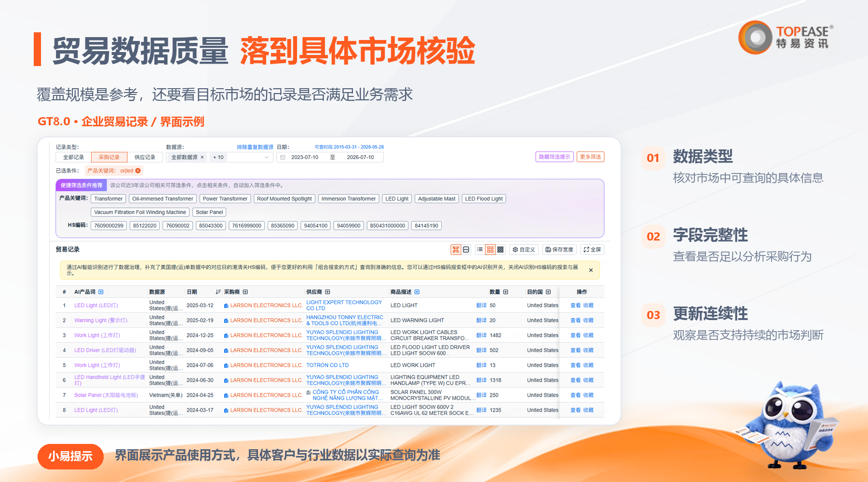Viewport: 868px width, 482px height.
Task: Open the data source dropdown arrow
Action: 267,157
